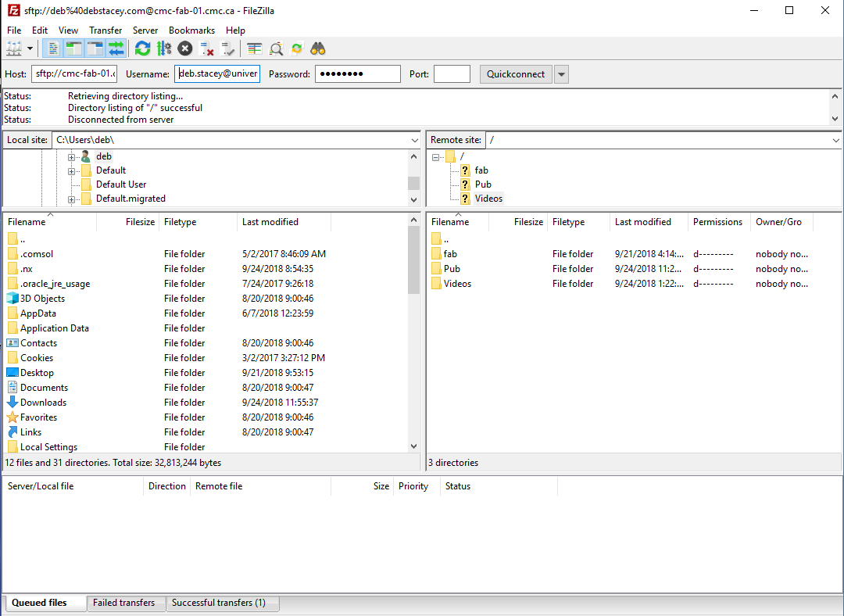
Task: Click local file list scrollbar down arrow
Action: (x=413, y=446)
